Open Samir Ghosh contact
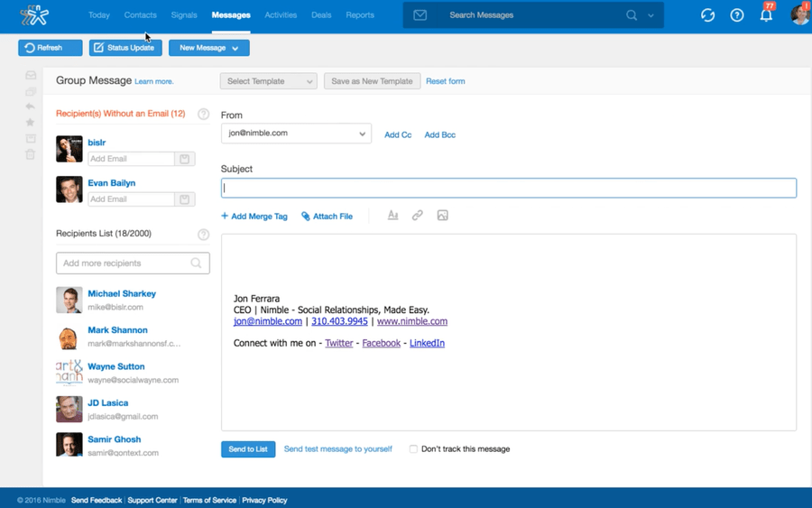The image size is (812, 508). [x=114, y=439]
